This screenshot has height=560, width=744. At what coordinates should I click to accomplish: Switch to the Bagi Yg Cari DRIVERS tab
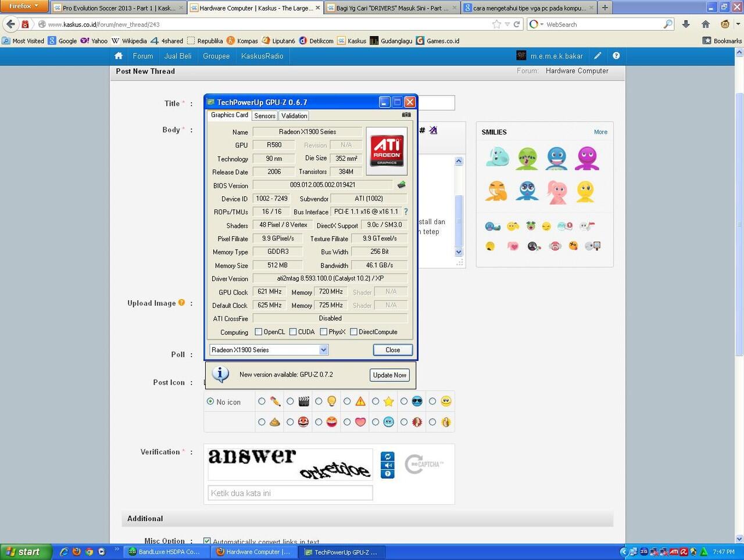(x=391, y=8)
